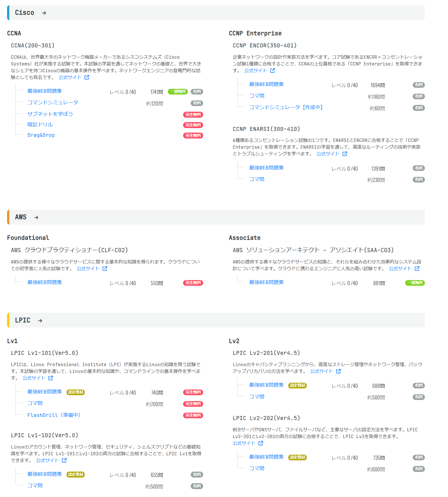Open the 暗記ドリル link
The width and height of the screenshot is (448, 497).
(40, 125)
